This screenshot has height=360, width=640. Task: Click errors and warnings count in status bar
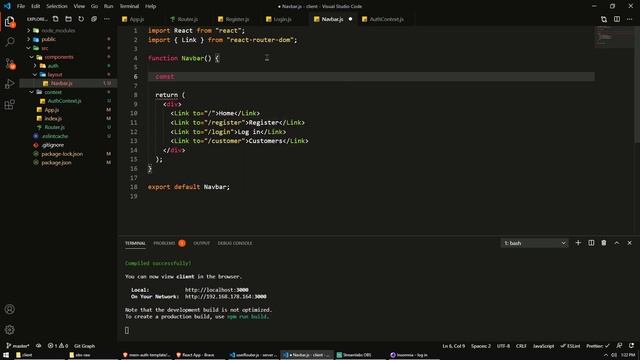pyautogui.click(x=58, y=346)
